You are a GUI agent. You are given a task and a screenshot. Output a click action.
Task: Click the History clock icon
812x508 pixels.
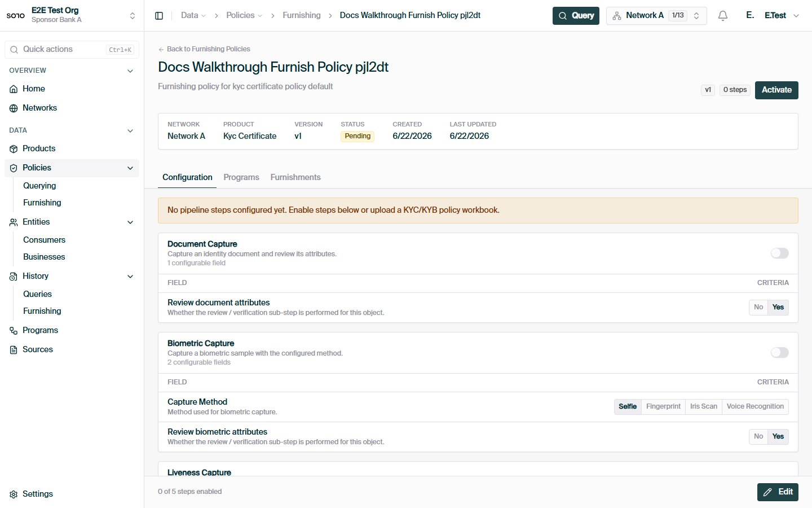pos(14,277)
